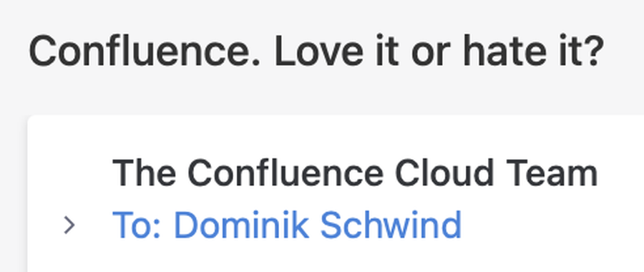This screenshot has width=644, height=272.
Task: Click empty white space right of the sender name
Action: (x=620, y=173)
